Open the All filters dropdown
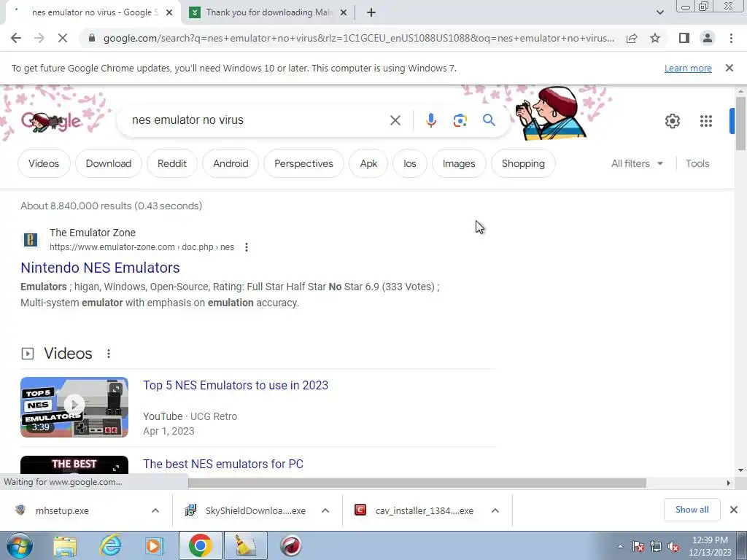The height and width of the screenshot is (560, 747). tap(637, 163)
